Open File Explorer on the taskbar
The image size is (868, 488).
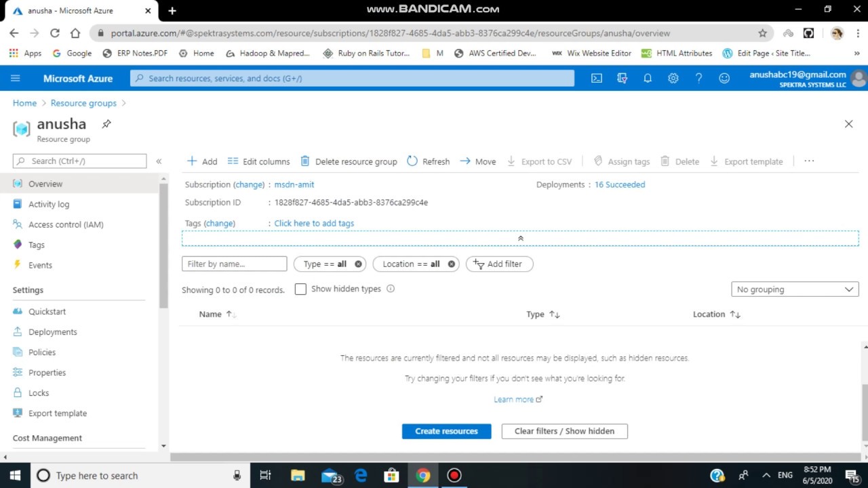(x=298, y=475)
